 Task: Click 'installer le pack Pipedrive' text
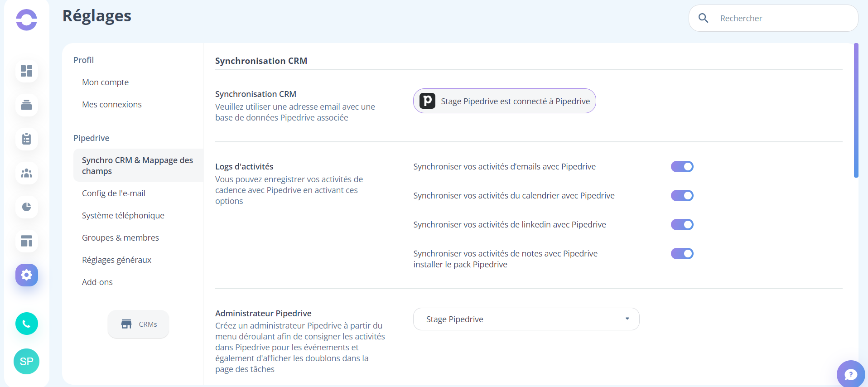coord(460,265)
